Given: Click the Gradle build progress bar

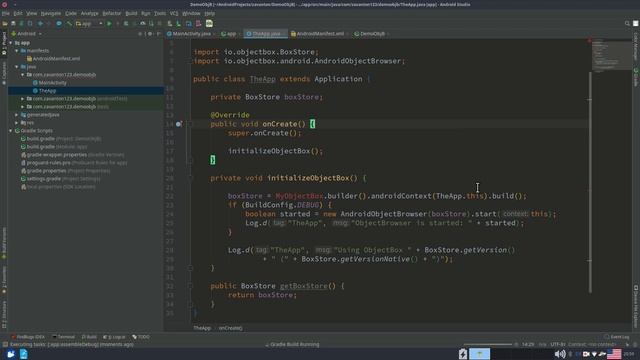Looking at the screenshot, I should click(487, 344).
